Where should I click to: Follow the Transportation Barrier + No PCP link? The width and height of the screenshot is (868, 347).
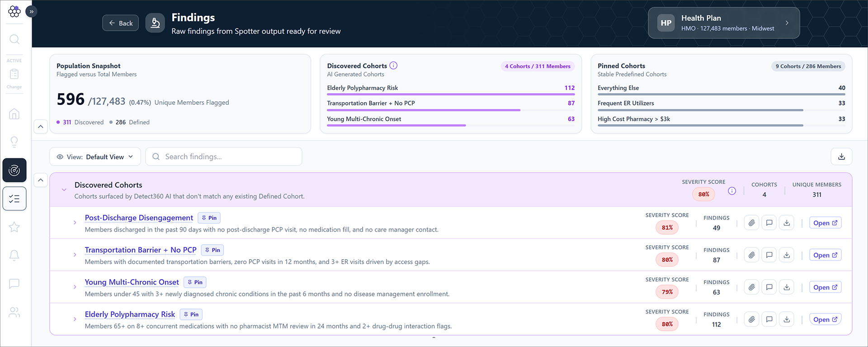[x=141, y=250]
